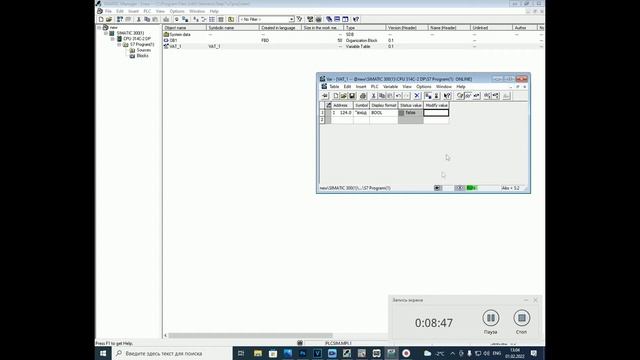Click Details view icon in Manager toolbar
Screen dimensions: 640x360
coord(221,19)
